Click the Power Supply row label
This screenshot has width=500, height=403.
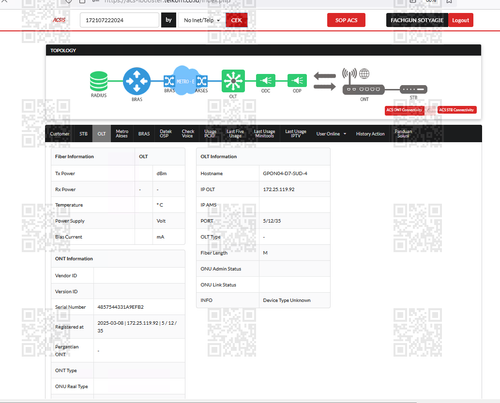70,221
